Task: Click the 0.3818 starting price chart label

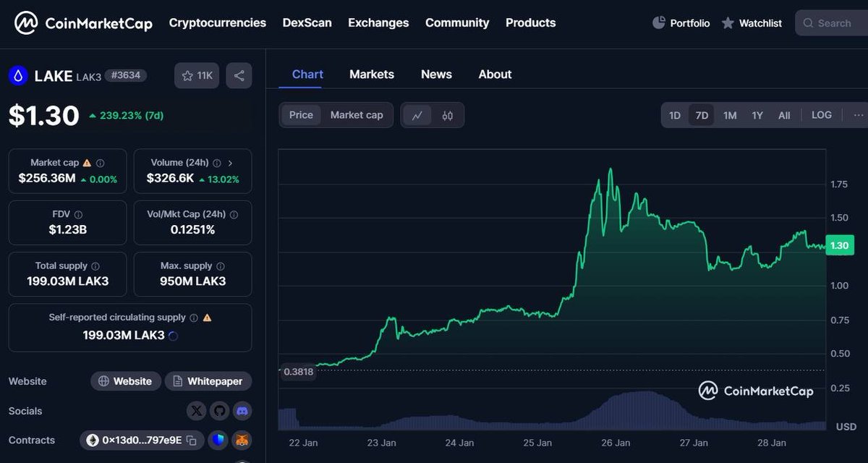Action: [x=298, y=371]
